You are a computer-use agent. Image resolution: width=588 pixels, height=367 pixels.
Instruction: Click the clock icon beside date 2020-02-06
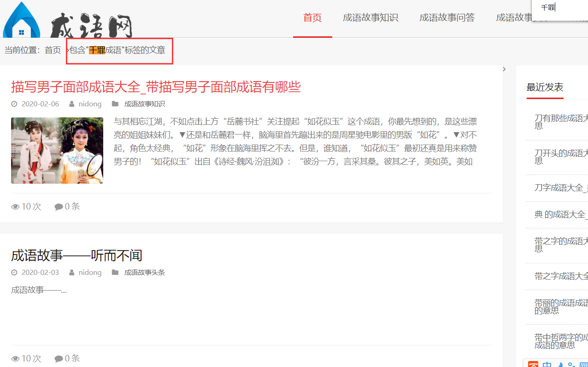[14, 104]
